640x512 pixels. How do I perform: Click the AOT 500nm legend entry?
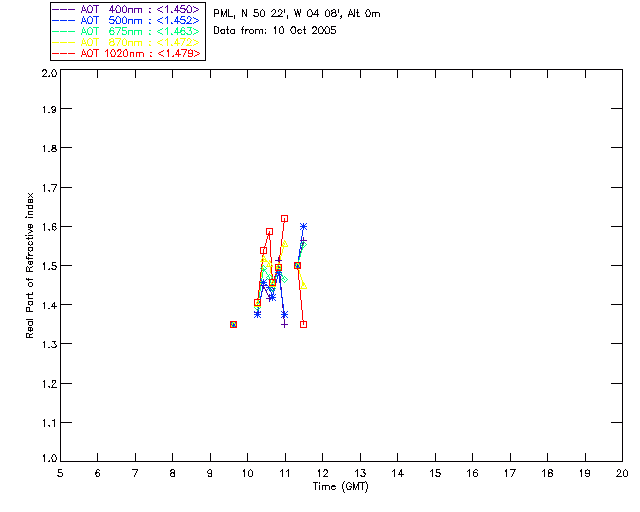click(127, 20)
